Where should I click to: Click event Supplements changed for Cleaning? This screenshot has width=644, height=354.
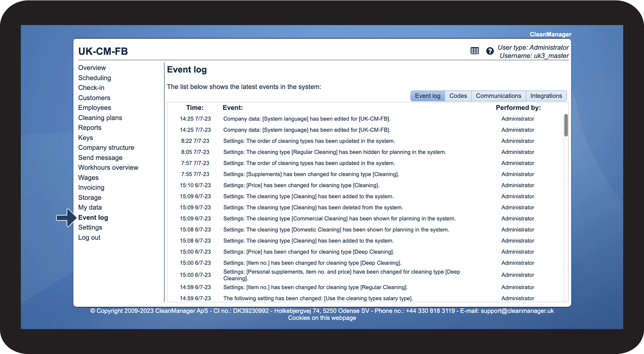click(x=311, y=174)
